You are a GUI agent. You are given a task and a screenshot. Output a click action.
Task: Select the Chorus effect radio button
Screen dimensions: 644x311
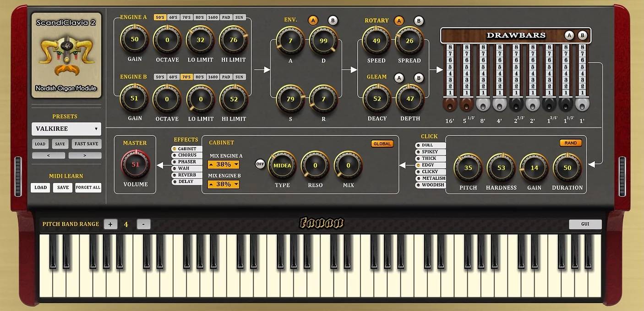click(x=175, y=155)
